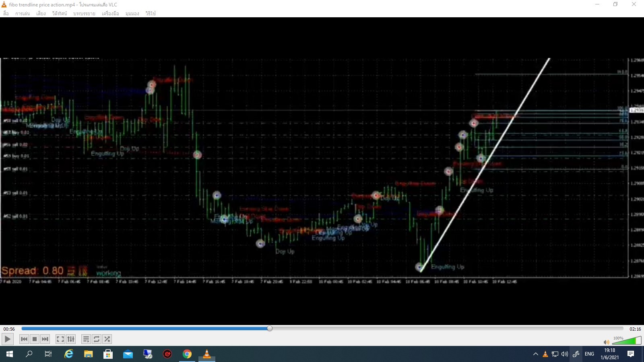Open Microsoft Store from taskbar
Screen dimensions: 644x362
pos(108,354)
